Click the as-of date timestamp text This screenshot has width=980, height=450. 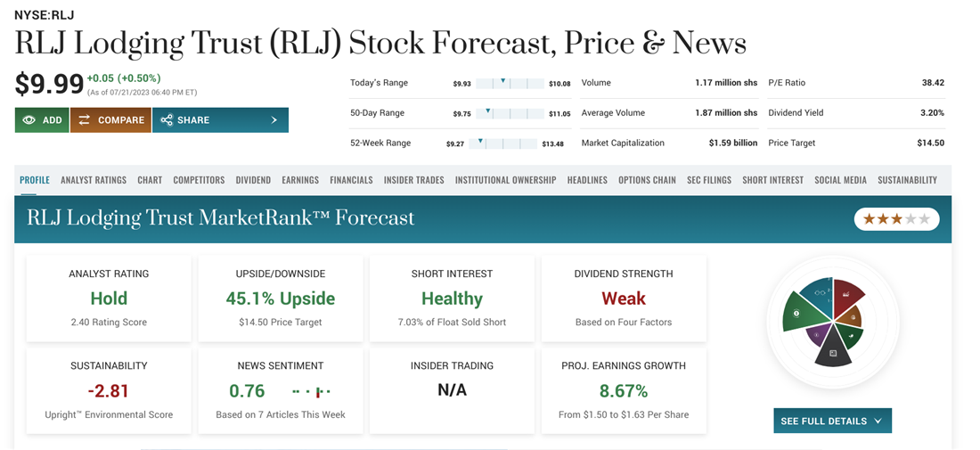pyautogui.click(x=142, y=93)
